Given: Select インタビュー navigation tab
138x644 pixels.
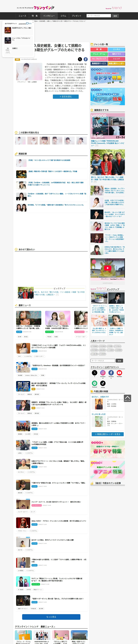Looking at the screenshot, I should [x=49, y=16].
